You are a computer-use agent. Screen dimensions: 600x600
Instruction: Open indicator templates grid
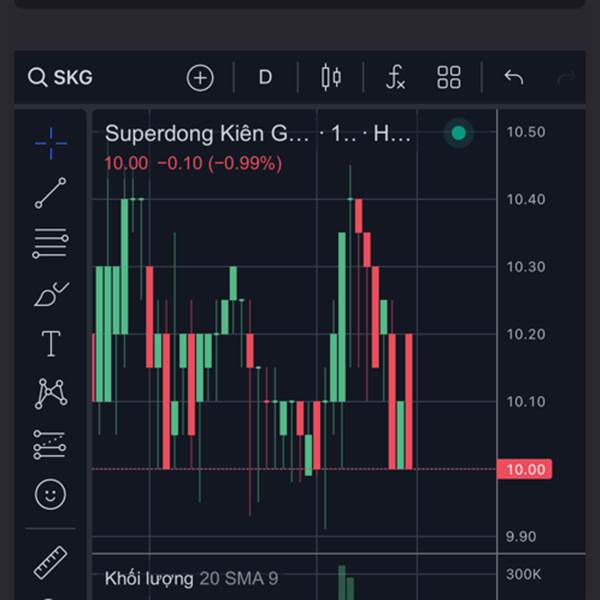[449, 77]
